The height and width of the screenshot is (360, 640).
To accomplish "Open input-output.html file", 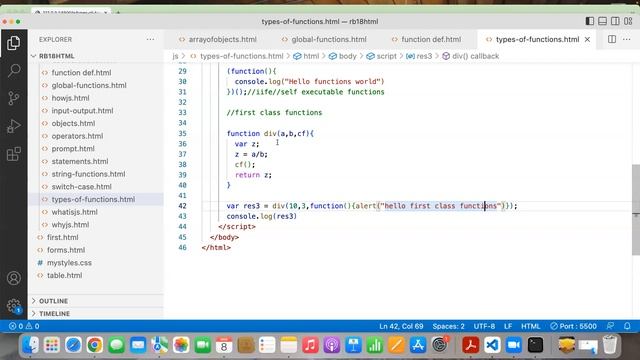I will (x=82, y=110).
